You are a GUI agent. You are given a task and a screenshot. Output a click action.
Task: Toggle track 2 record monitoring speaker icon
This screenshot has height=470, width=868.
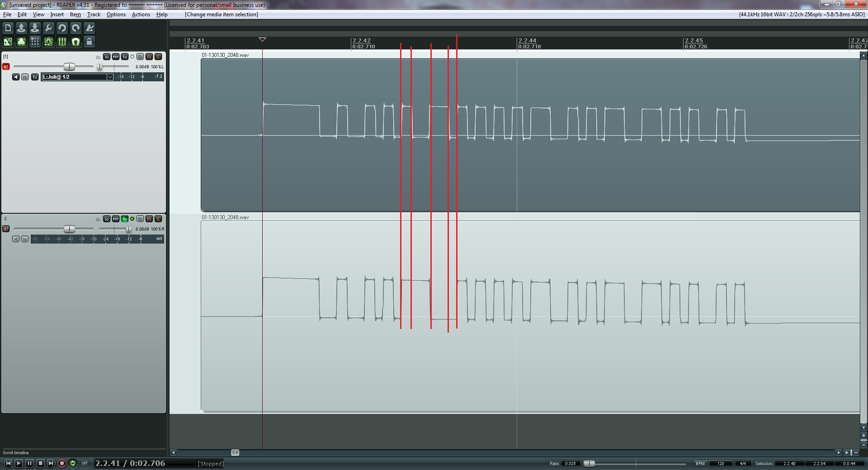16,240
